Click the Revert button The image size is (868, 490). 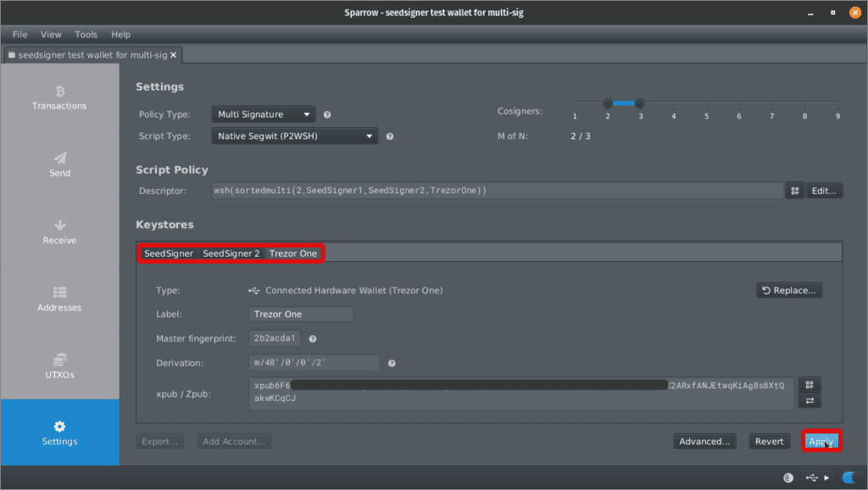[770, 442]
